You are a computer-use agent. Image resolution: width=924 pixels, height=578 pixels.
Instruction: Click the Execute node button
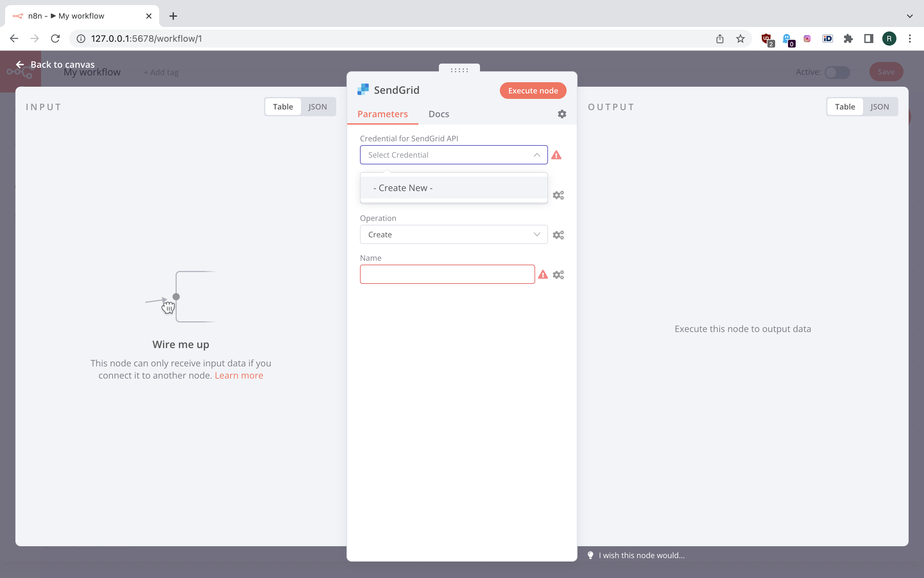coord(533,91)
